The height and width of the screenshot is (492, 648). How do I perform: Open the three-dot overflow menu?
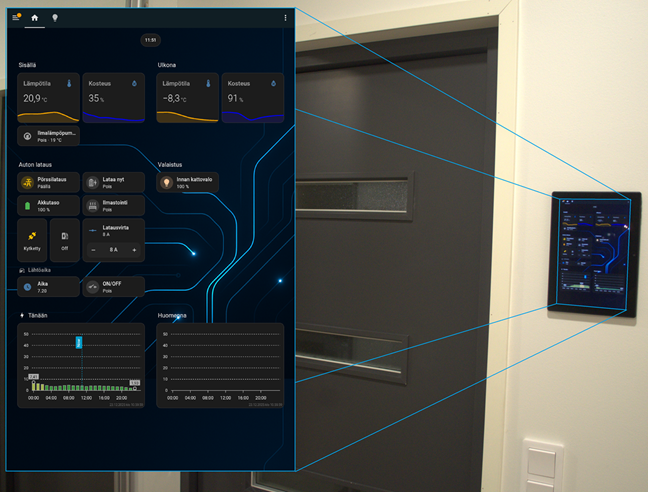coord(285,17)
